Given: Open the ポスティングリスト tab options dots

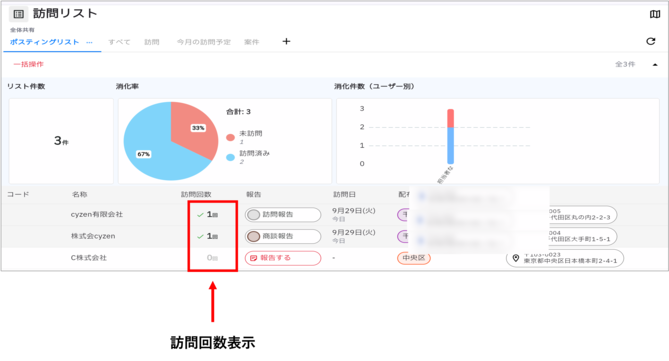Looking at the screenshot, I should click(x=89, y=42).
